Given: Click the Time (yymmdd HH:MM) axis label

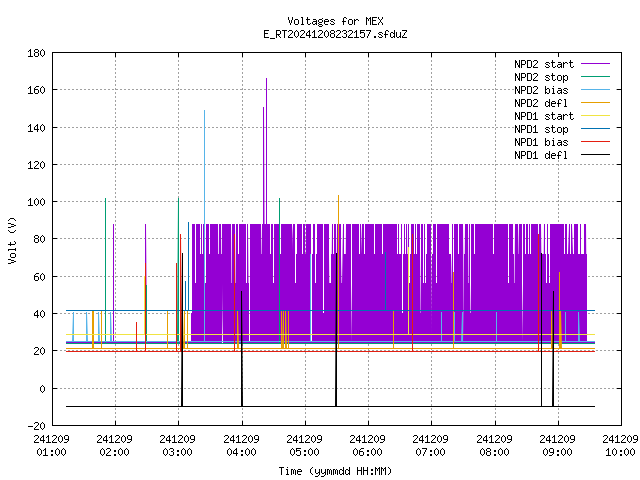Looking at the screenshot, I should (335, 471).
